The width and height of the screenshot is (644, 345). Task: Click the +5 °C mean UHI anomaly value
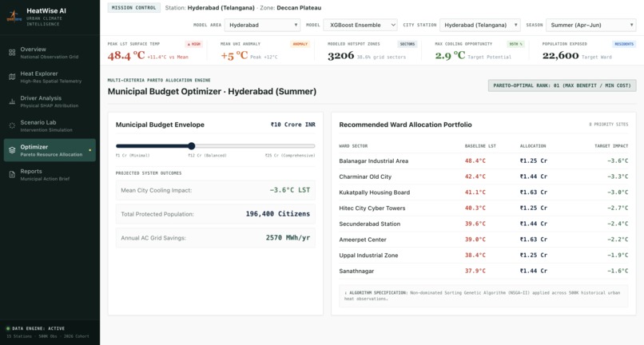click(x=234, y=55)
